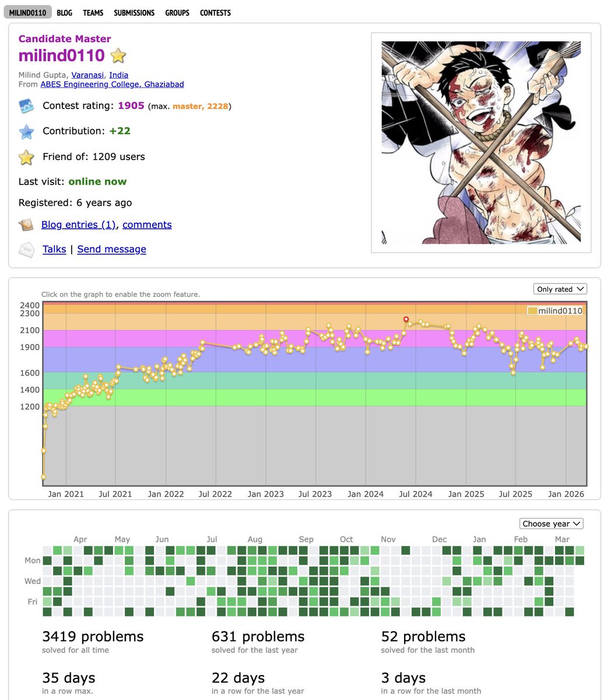Click the 52 problems last month stat
Viewport: 604px width, 700px height.
423,636
